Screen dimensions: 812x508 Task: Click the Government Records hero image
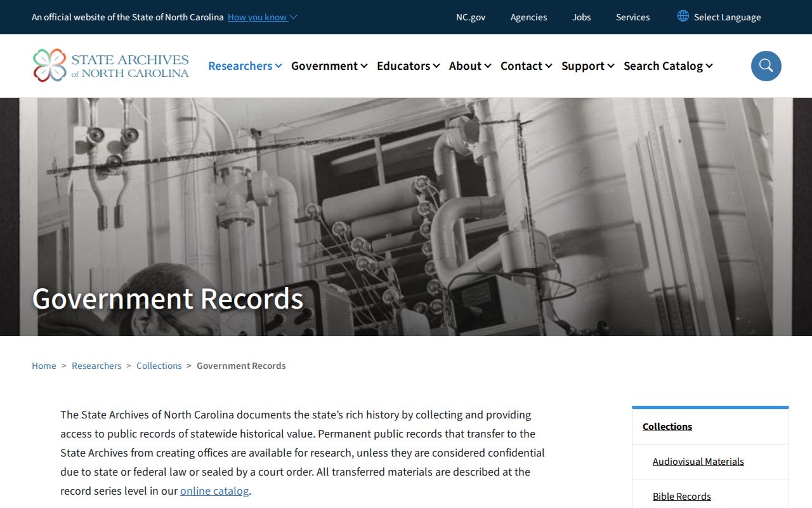click(406, 217)
